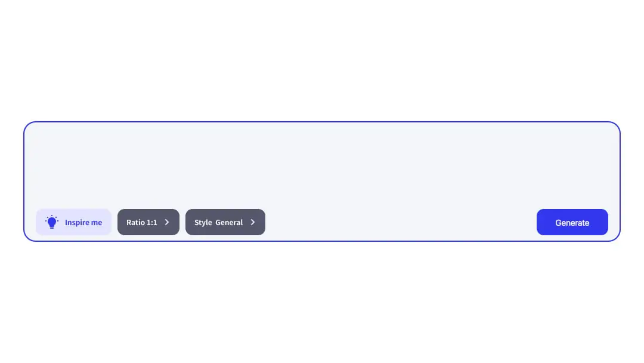This screenshot has width=644, height=363.
Task: Click the Ratio label on the dark button
Action: click(134, 223)
